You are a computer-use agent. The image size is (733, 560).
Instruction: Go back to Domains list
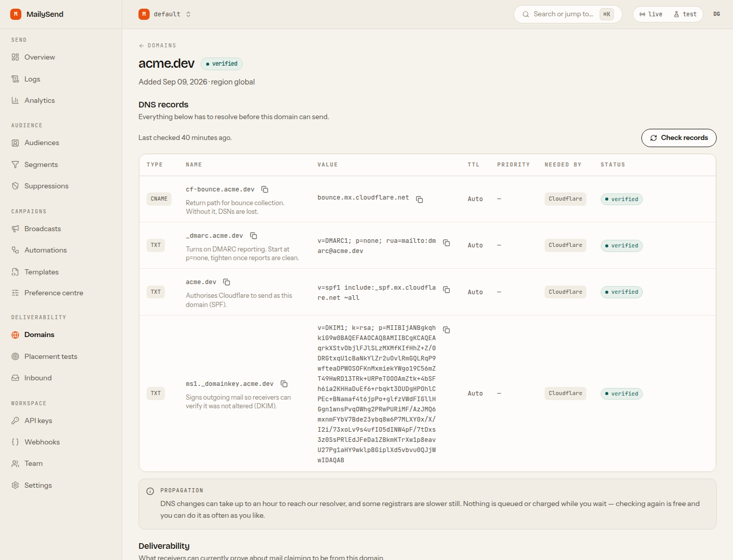pyautogui.click(x=157, y=45)
